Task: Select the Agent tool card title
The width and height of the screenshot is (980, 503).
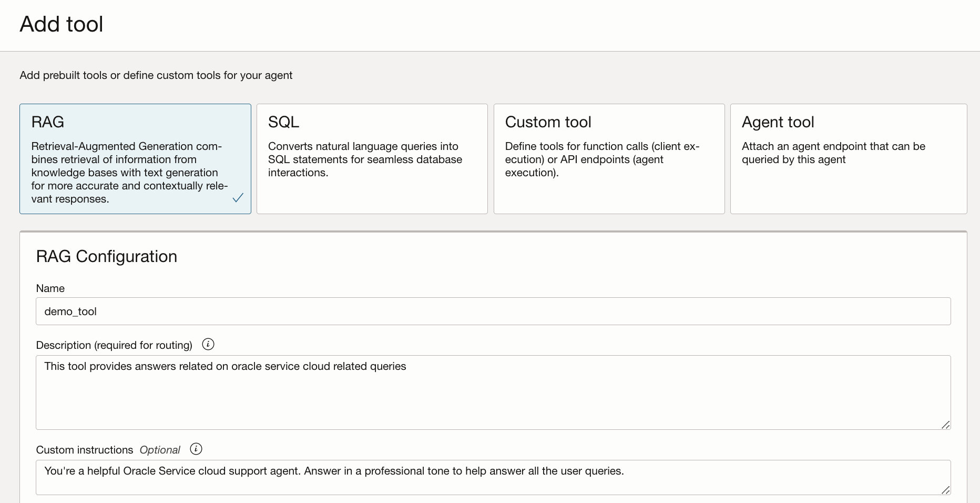Action: click(778, 122)
